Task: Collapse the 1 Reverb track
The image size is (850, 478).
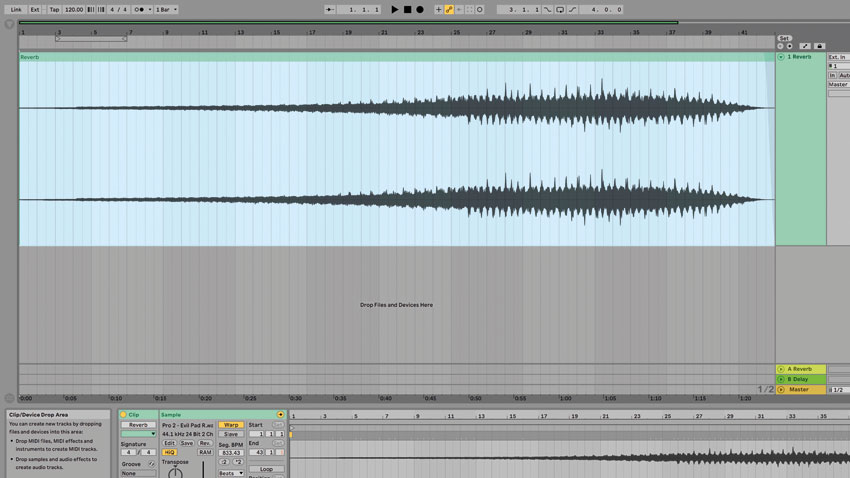Action: point(781,57)
